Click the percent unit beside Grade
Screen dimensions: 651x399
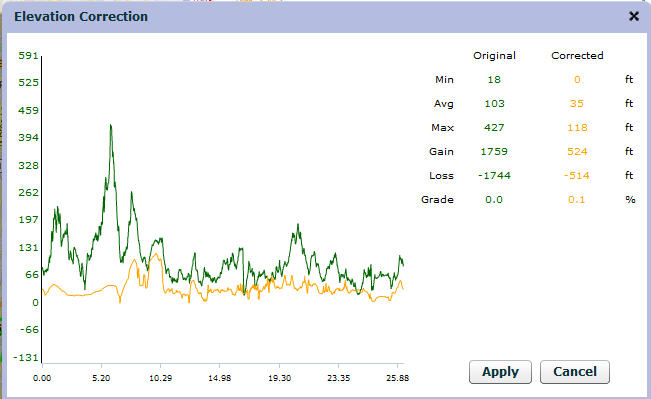tap(630, 200)
